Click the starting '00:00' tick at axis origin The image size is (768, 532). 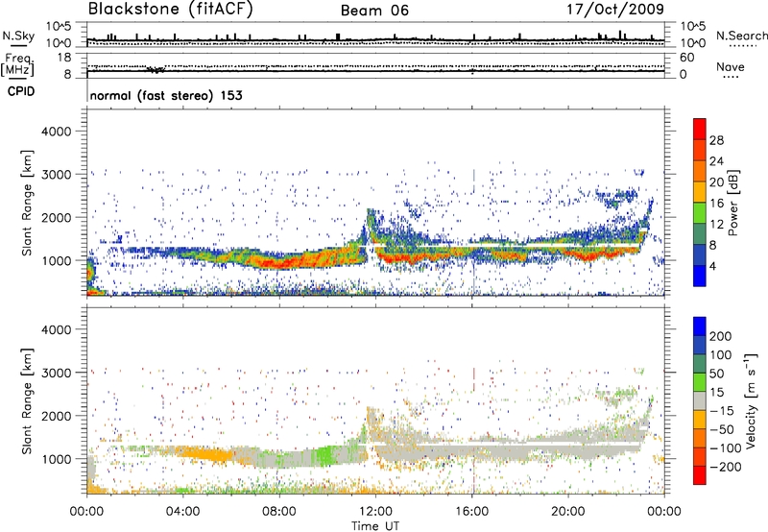tap(86, 512)
